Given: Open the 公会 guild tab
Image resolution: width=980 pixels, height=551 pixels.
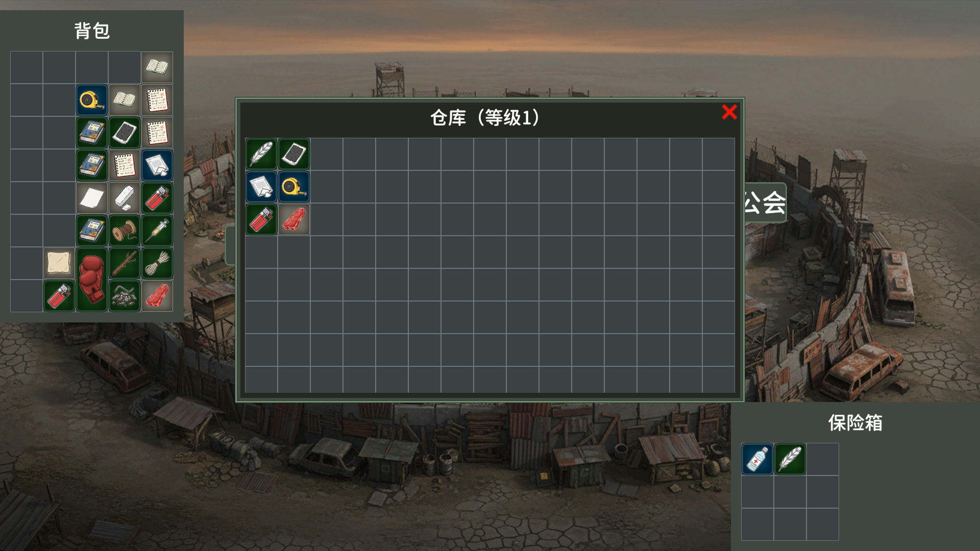Looking at the screenshot, I should tap(765, 203).
